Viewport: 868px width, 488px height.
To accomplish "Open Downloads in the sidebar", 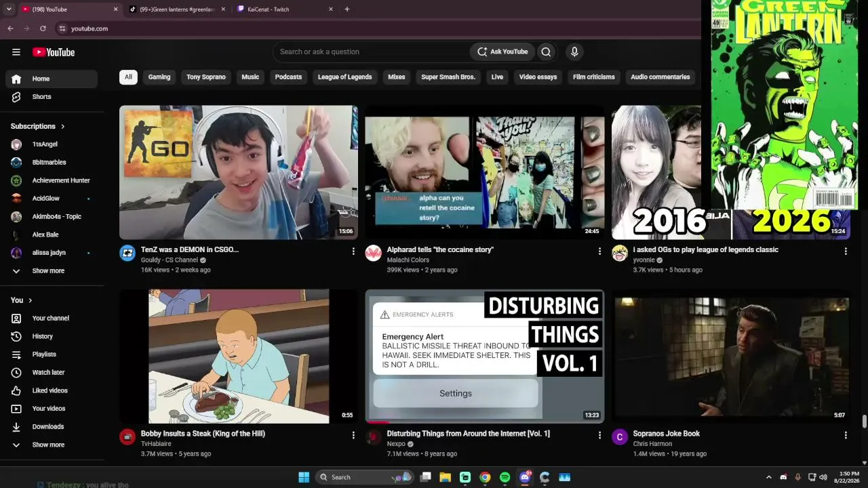I will click(x=52, y=426).
